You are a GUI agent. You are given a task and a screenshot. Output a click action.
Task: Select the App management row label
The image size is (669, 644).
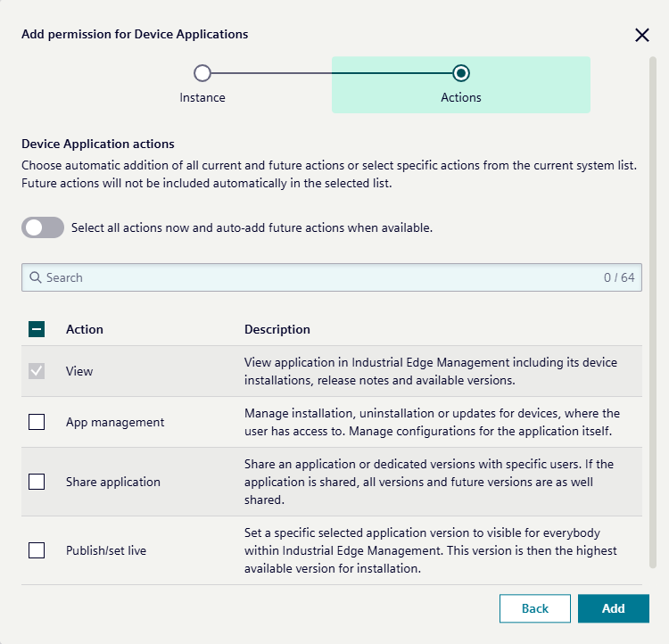tap(115, 422)
